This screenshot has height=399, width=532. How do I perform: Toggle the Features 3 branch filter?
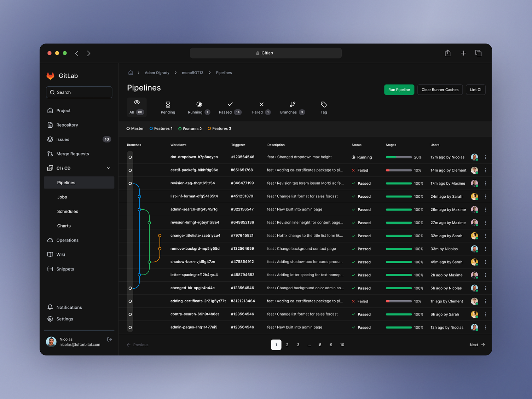pyautogui.click(x=219, y=128)
